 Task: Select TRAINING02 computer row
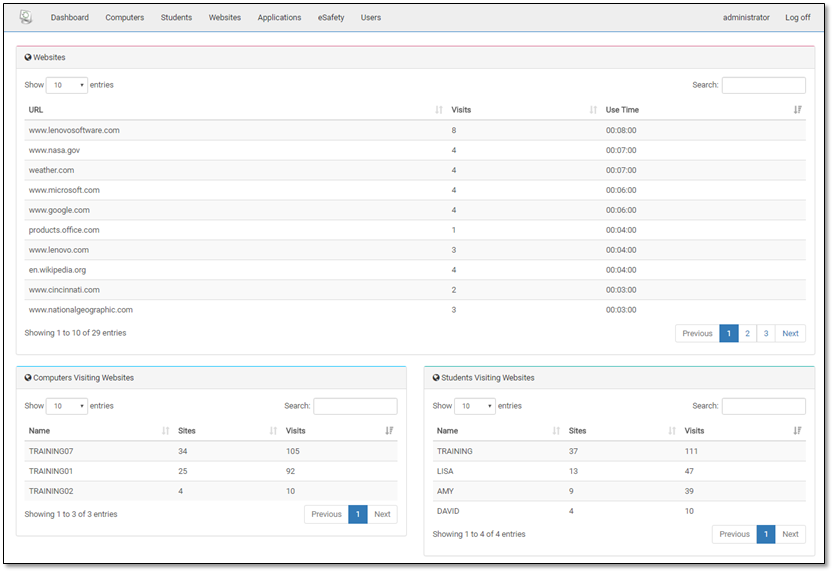pyautogui.click(x=211, y=491)
